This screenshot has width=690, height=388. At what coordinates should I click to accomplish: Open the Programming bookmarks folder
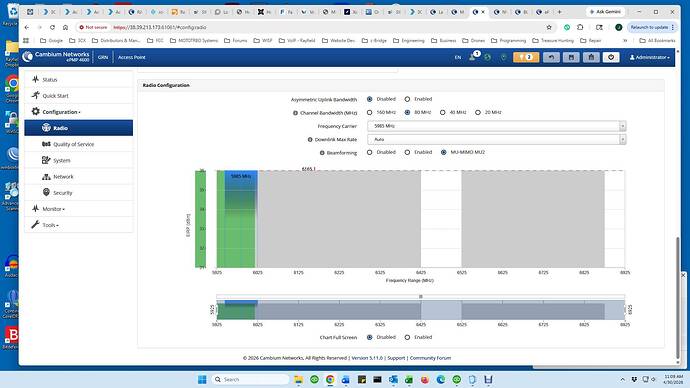tap(508, 40)
